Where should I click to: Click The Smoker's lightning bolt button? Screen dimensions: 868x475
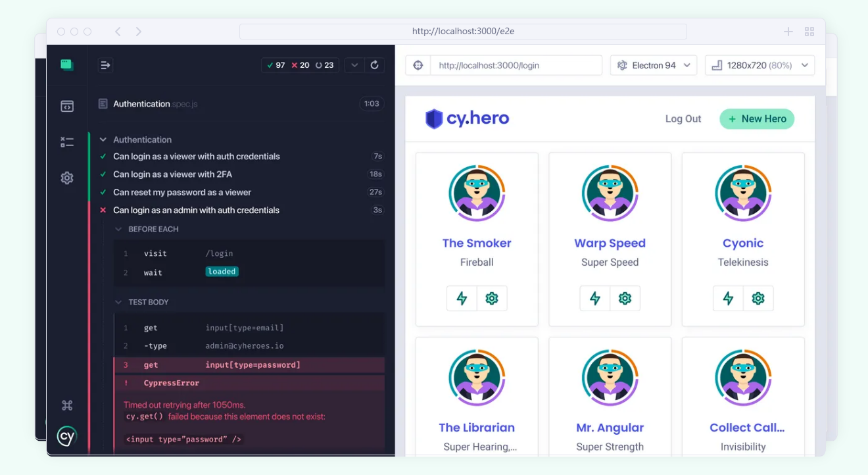click(x=462, y=299)
